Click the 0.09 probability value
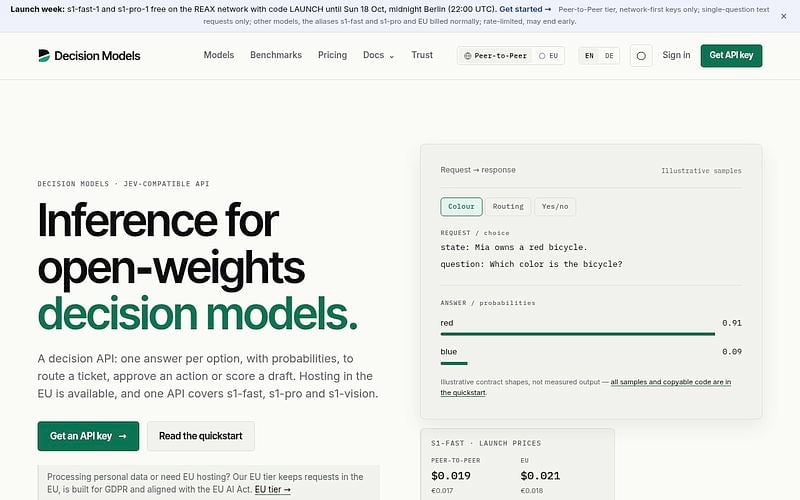Screen dimensions: 800x500 click(732, 352)
